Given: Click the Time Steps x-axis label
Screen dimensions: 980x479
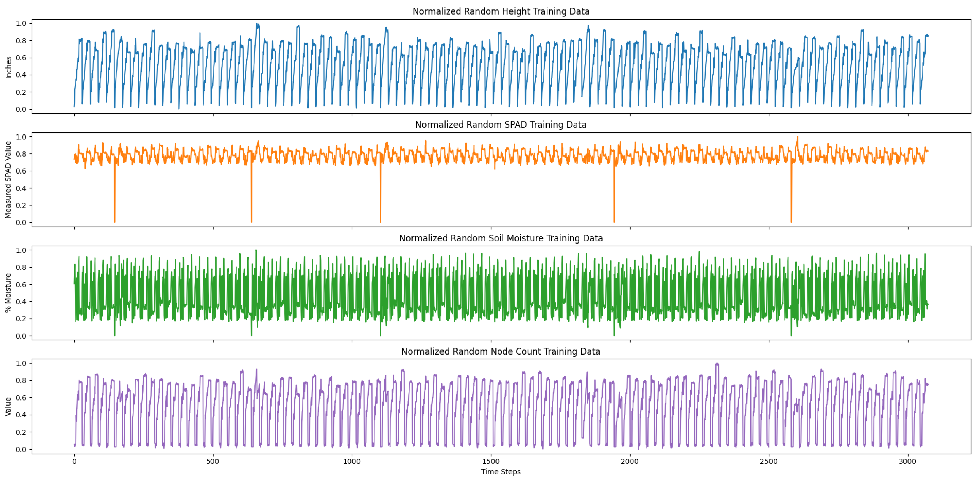Looking at the screenshot, I should coord(501,472).
